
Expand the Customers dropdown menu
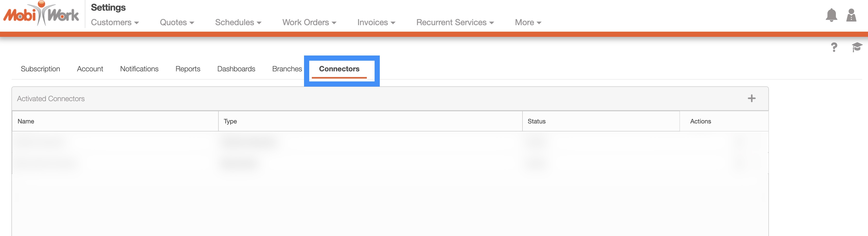click(x=115, y=22)
